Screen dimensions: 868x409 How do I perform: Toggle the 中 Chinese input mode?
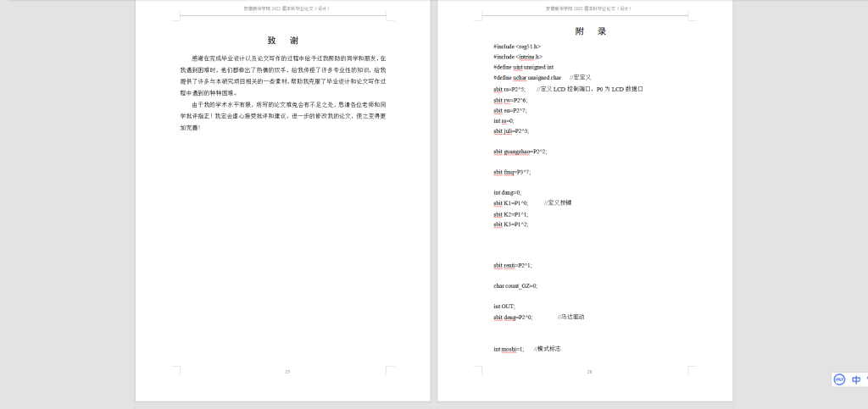click(856, 379)
